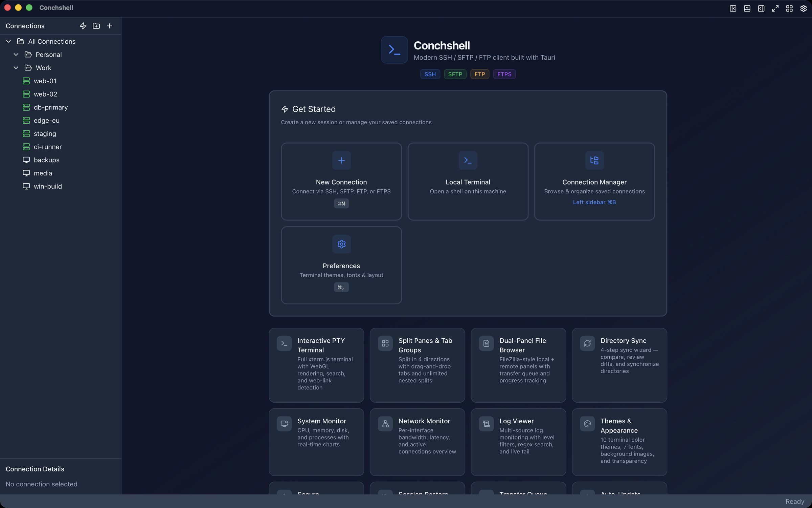Image resolution: width=812 pixels, height=508 pixels.
Task: Click the FTP protocol badge
Action: 480,74
